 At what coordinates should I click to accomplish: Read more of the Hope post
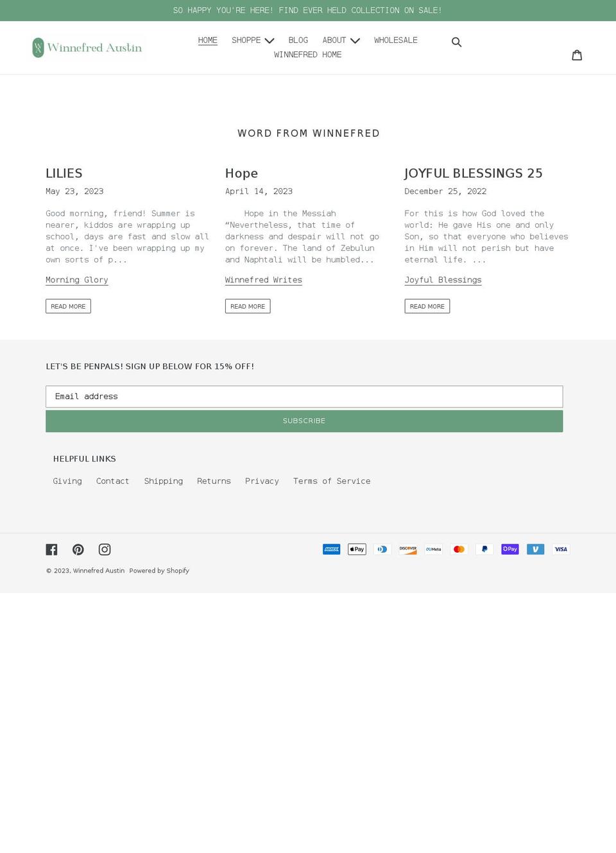click(248, 306)
